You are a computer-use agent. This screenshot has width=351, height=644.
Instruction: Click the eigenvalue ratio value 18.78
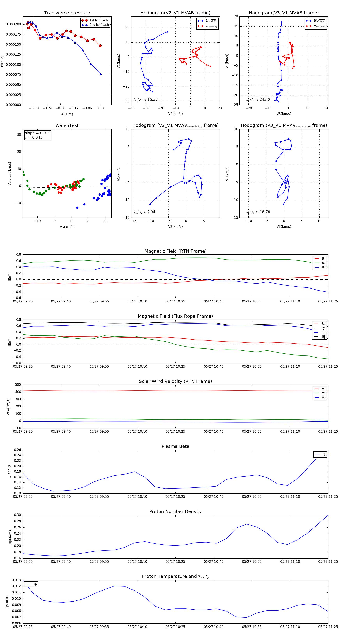coord(265,212)
